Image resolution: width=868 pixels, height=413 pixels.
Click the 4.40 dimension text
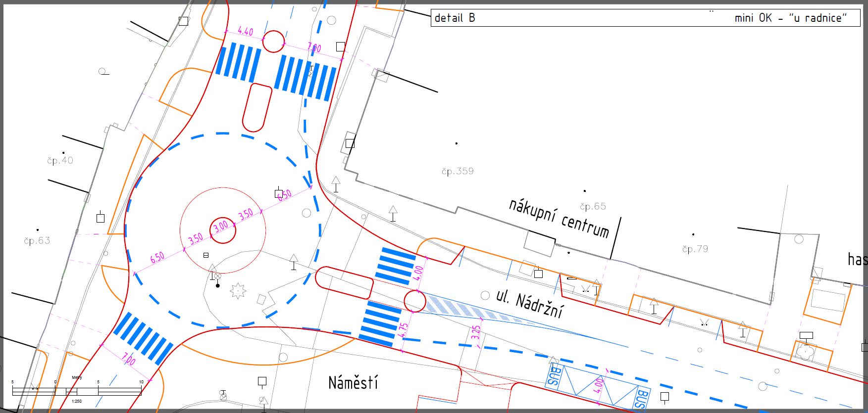pyautogui.click(x=245, y=31)
